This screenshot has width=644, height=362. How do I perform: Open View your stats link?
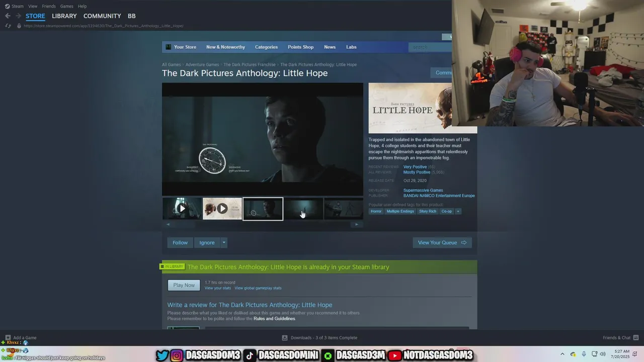218,288
